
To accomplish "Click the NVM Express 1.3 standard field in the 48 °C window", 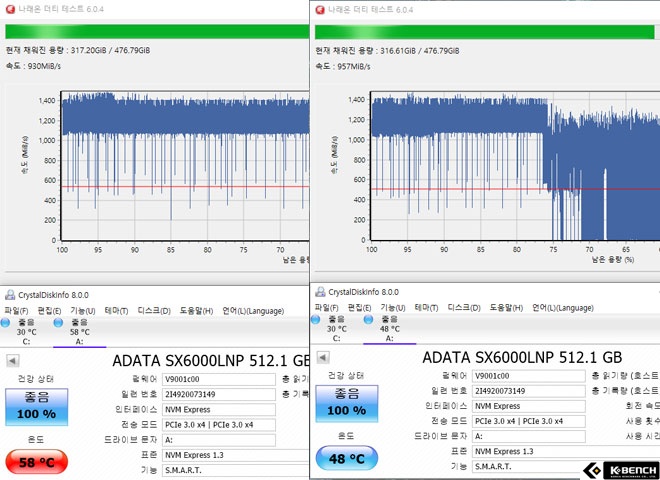I will coord(566,451).
